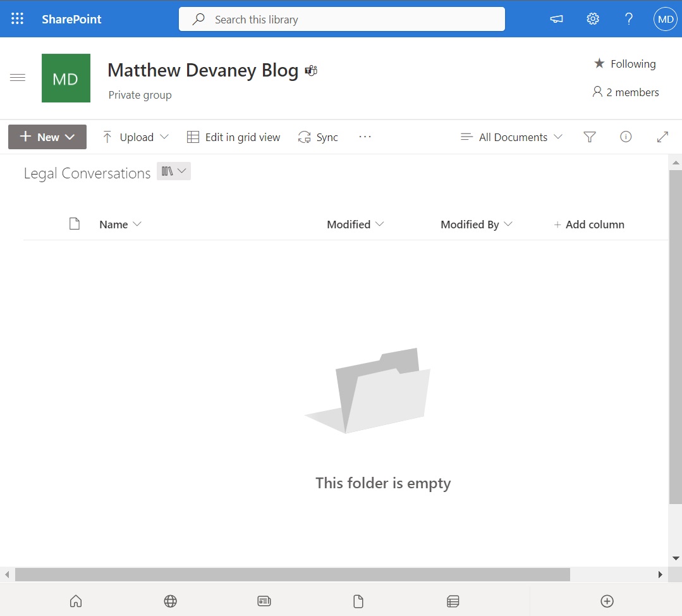
Task: Open What's New announcements megaphone
Action: click(556, 19)
